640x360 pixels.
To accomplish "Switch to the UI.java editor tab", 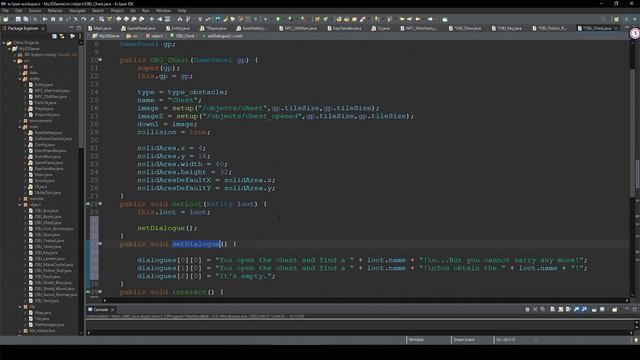I will point(380,28).
